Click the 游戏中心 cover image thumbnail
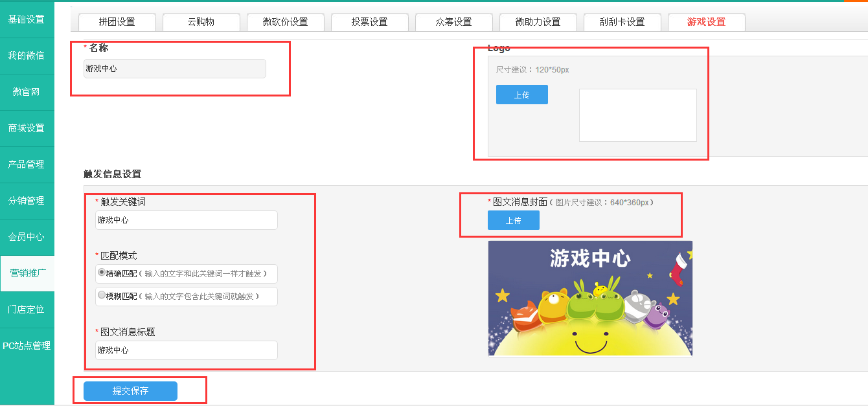The height and width of the screenshot is (406, 868). pyautogui.click(x=590, y=299)
